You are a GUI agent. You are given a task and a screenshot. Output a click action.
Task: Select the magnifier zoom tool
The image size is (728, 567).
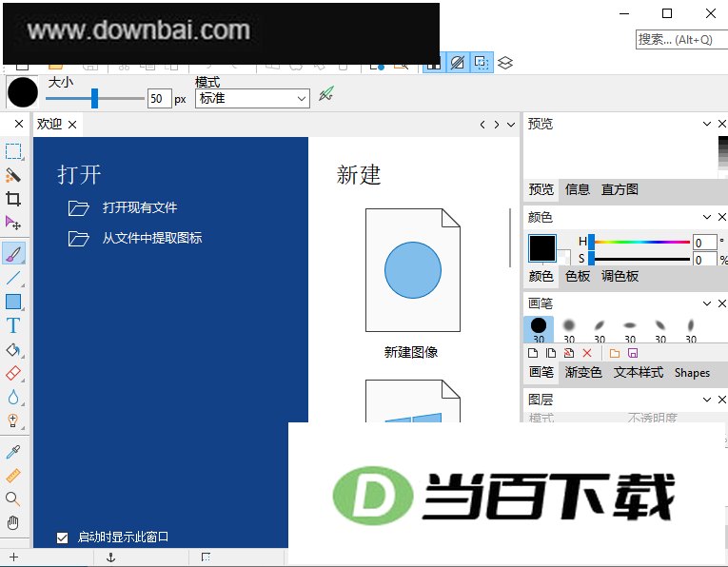pyautogui.click(x=13, y=499)
